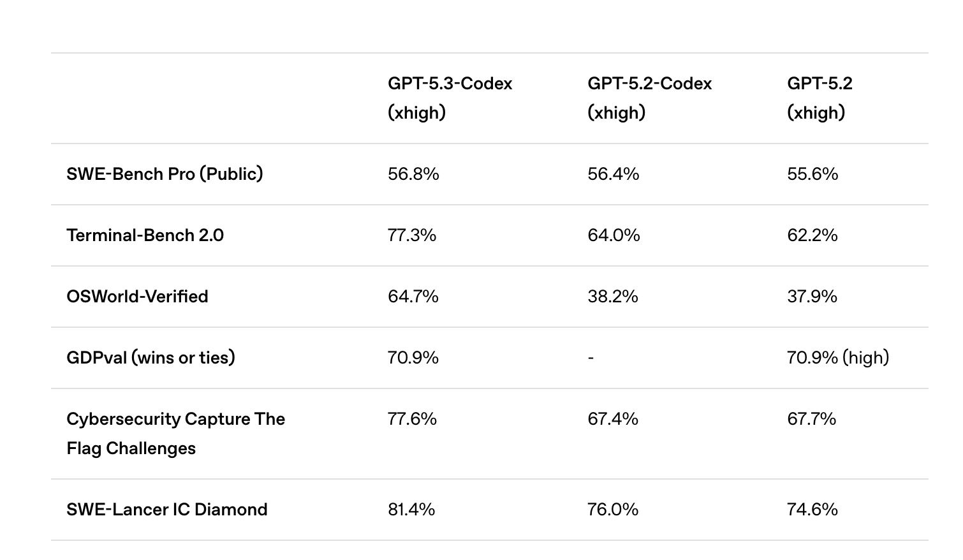Viewport: 963px width, 560px height.
Task: Click the 77.3% Terminal-Bench value
Action: pos(412,235)
